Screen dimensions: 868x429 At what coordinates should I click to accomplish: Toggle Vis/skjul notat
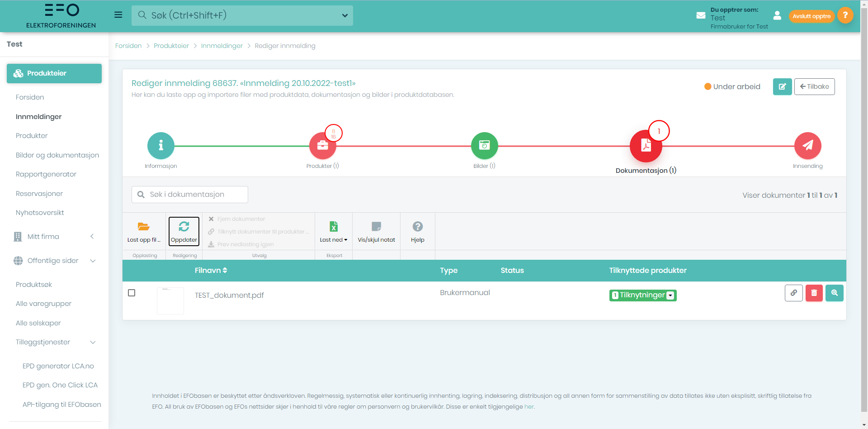tap(376, 231)
